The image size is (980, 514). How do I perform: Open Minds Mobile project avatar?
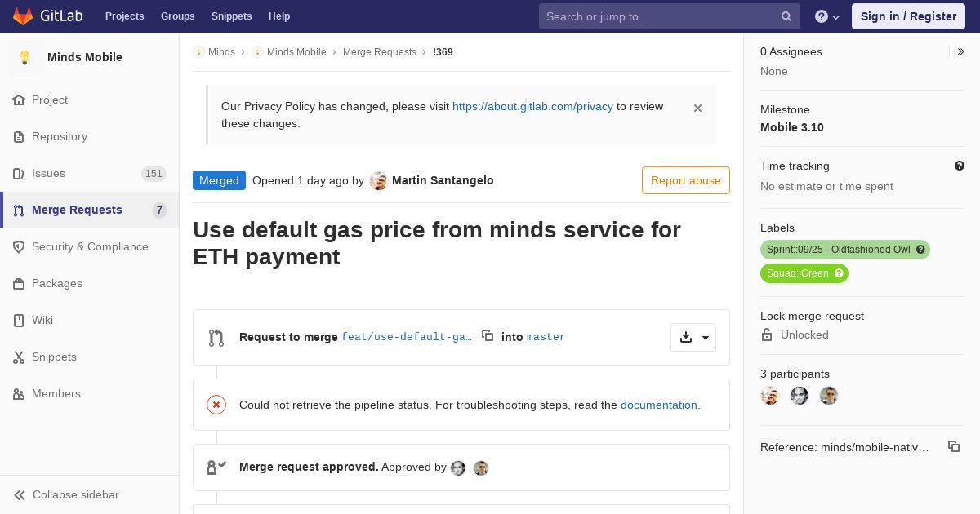[24, 57]
